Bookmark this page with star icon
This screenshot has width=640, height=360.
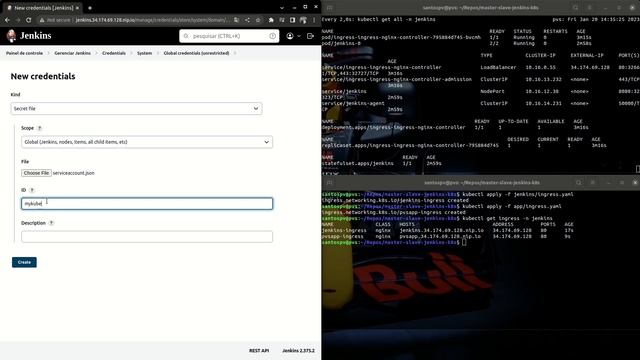(x=258, y=20)
